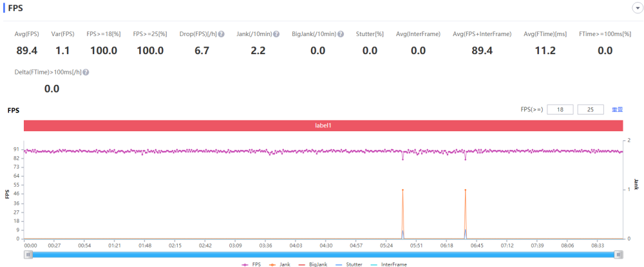Click the Stutter[%] label
Screen dimensions: 644x267
pyautogui.click(x=370, y=34)
